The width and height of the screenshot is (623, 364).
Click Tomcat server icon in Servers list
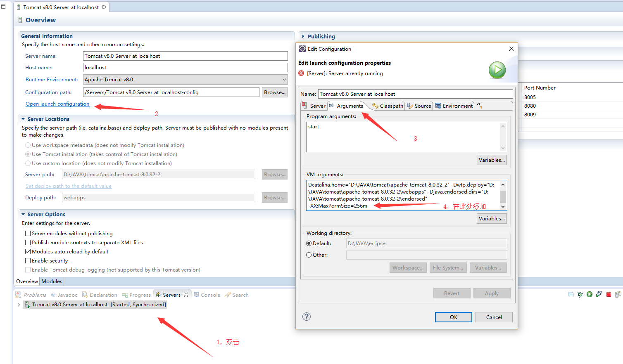[27, 305]
